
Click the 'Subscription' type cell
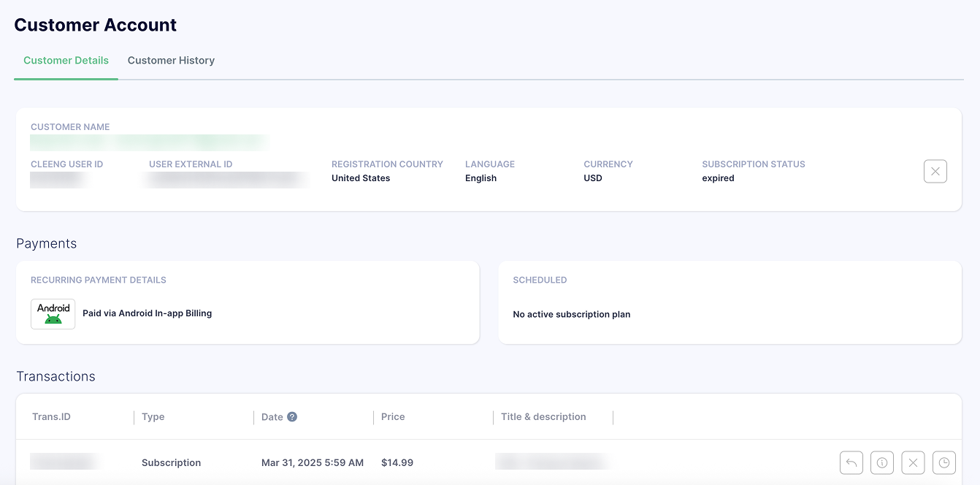point(171,463)
